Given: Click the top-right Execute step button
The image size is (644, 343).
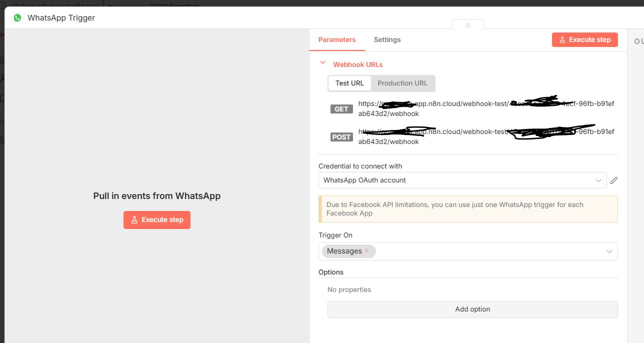Looking at the screenshot, I should coord(584,39).
